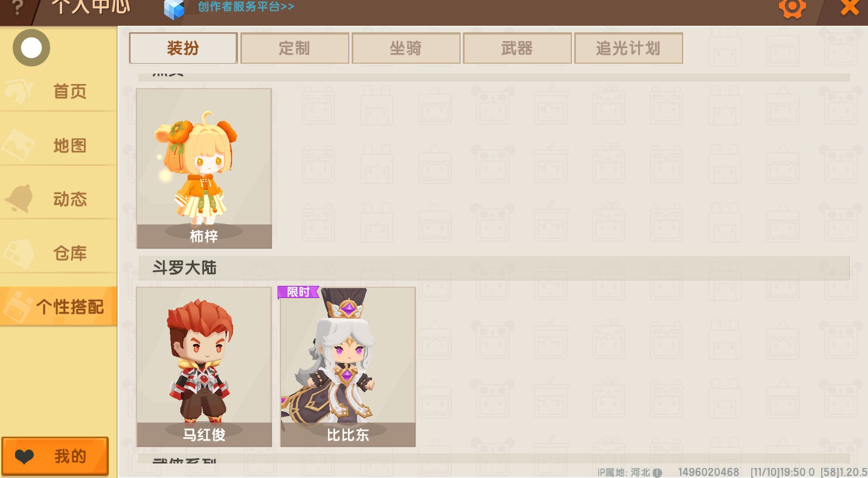Open the orange settings gear icon

pos(792,8)
